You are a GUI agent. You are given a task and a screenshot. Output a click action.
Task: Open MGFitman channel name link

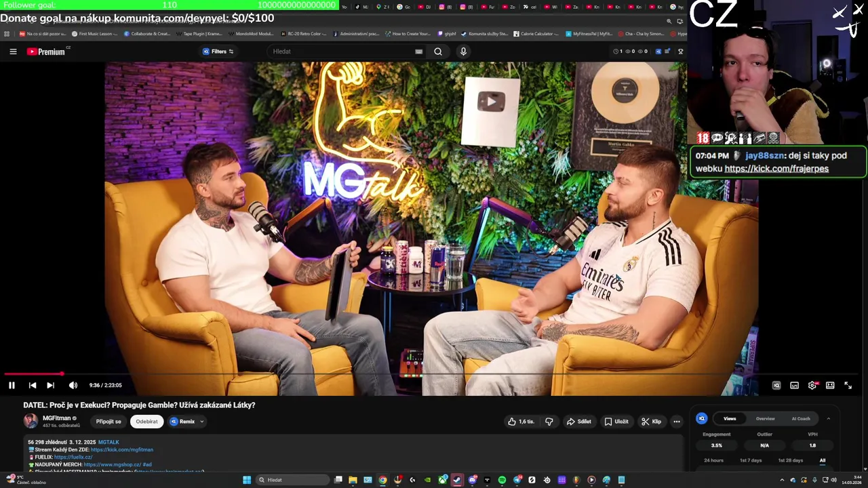click(x=56, y=418)
